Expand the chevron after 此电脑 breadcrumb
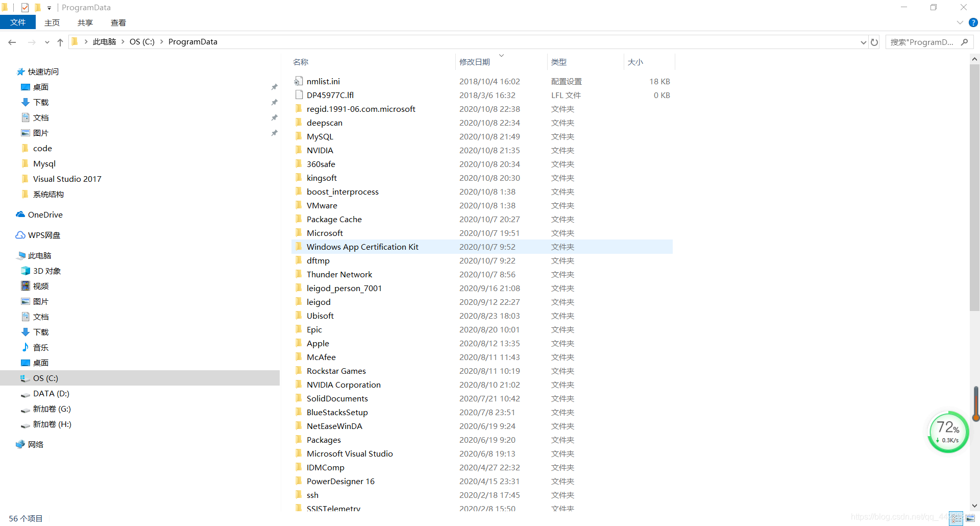 click(x=123, y=42)
